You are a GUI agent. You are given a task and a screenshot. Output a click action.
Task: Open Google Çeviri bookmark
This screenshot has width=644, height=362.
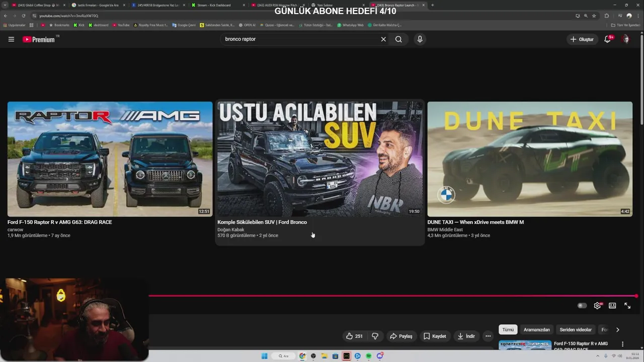184,25
